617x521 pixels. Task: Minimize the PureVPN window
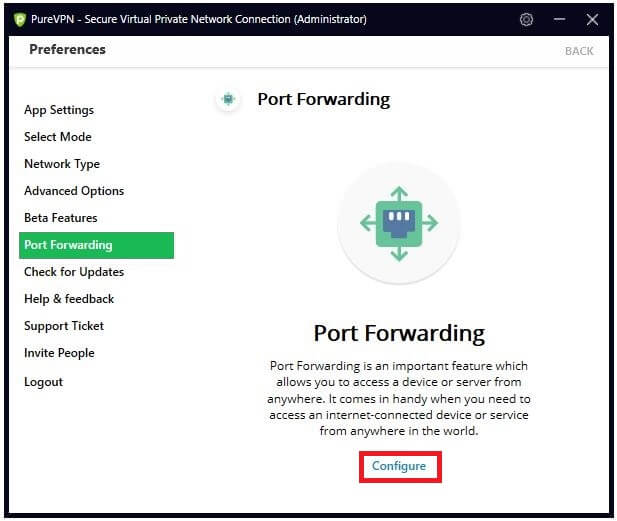click(x=559, y=19)
